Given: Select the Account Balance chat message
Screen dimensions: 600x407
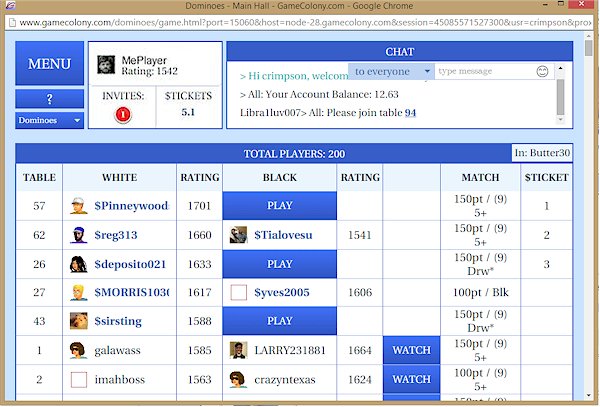Looking at the screenshot, I should tap(319, 94).
